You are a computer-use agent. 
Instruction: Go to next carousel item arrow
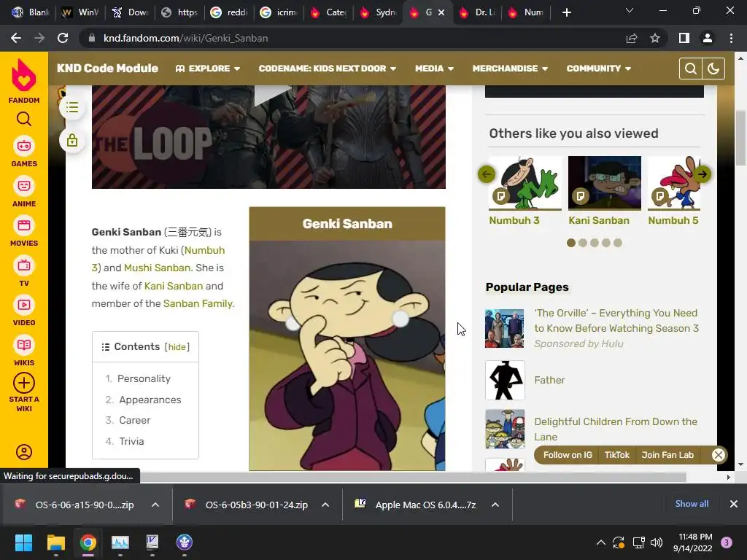coord(702,174)
